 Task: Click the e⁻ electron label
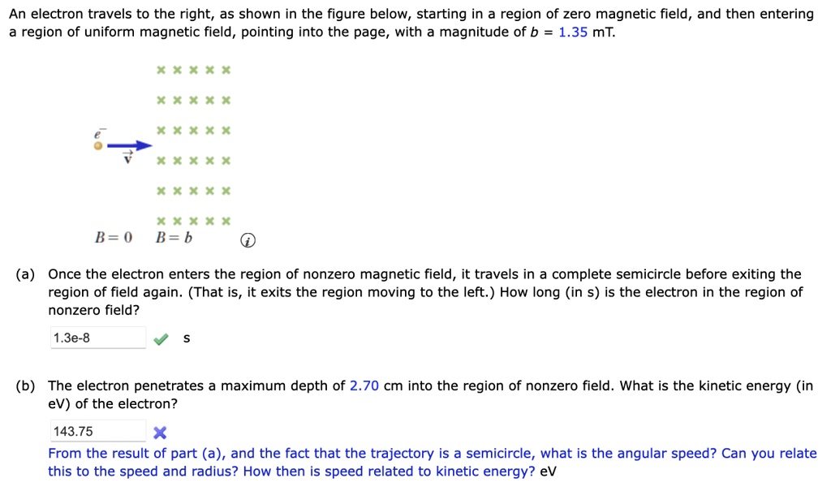(x=99, y=134)
